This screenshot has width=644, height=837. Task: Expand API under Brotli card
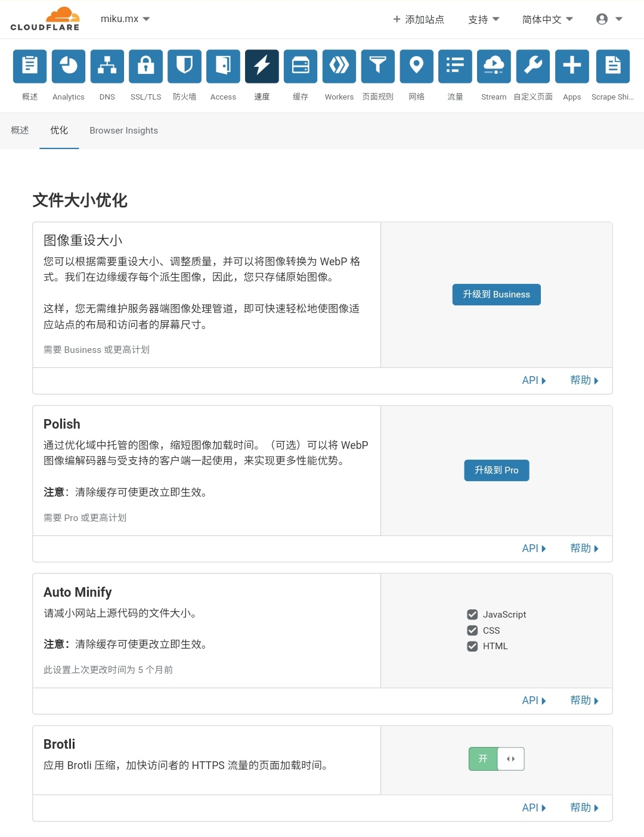pyautogui.click(x=534, y=808)
